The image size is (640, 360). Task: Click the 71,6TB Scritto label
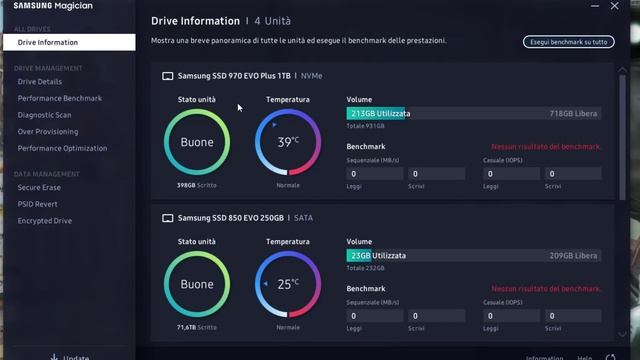pyautogui.click(x=197, y=327)
